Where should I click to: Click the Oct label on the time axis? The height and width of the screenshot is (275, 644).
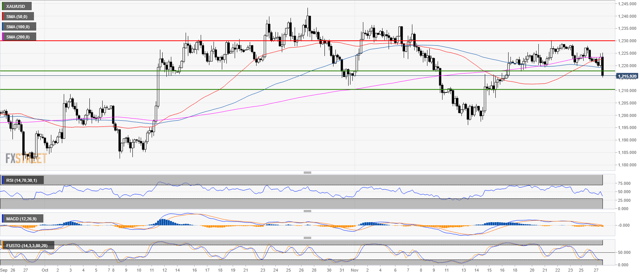tap(45, 270)
